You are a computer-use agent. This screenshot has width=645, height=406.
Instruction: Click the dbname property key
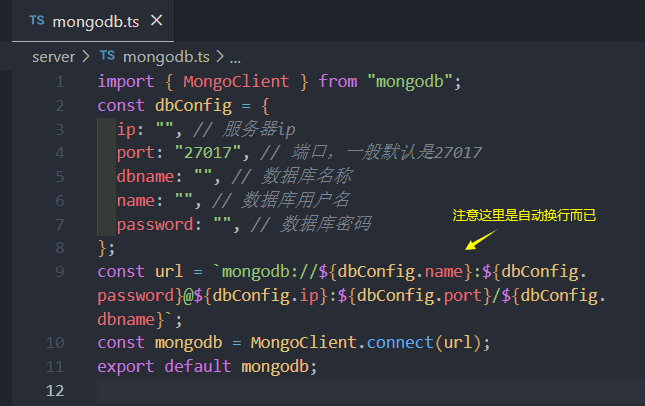pyautogui.click(x=145, y=176)
